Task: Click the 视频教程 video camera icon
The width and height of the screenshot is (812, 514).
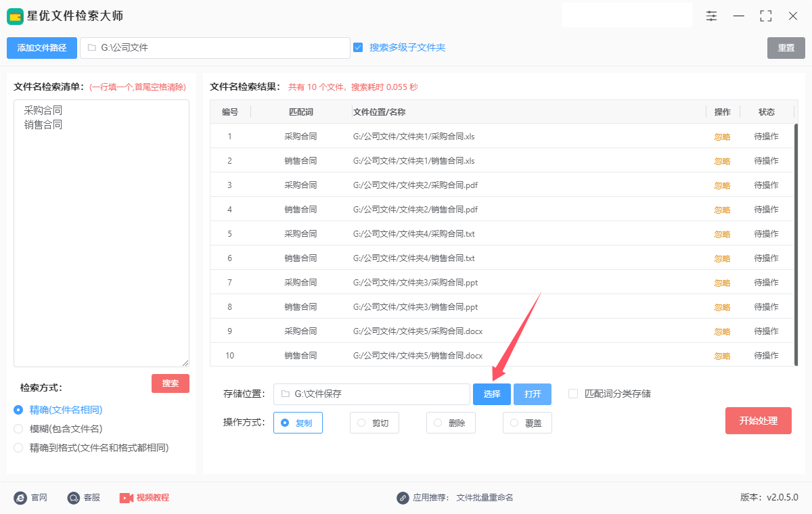Action: pos(126,498)
